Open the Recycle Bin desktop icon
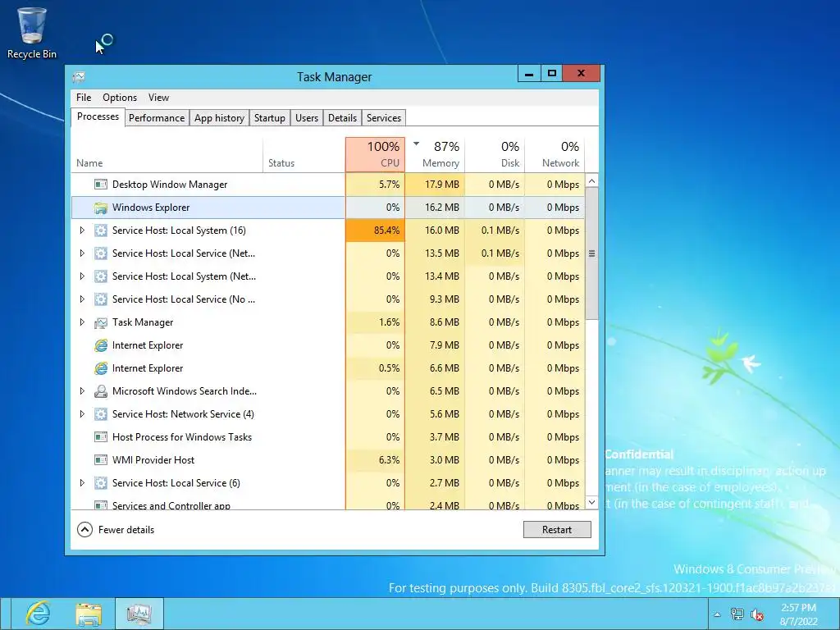This screenshot has width=840, height=630. (32, 33)
